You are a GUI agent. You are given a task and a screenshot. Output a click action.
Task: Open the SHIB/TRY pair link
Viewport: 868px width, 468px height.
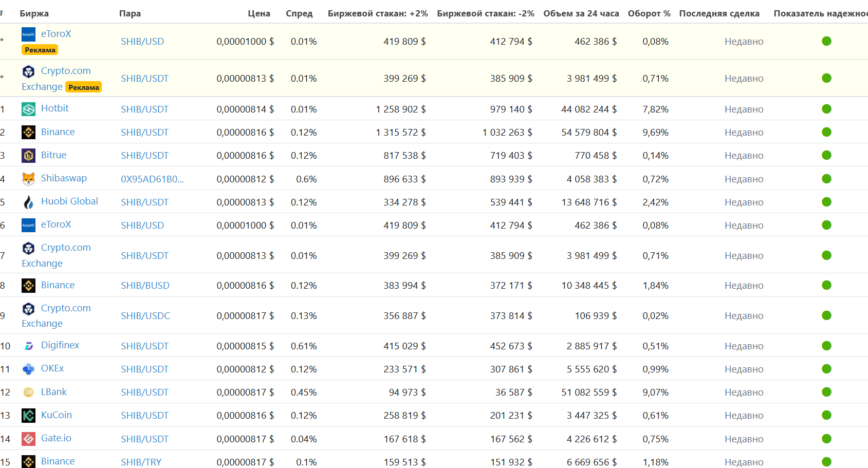click(141, 462)
